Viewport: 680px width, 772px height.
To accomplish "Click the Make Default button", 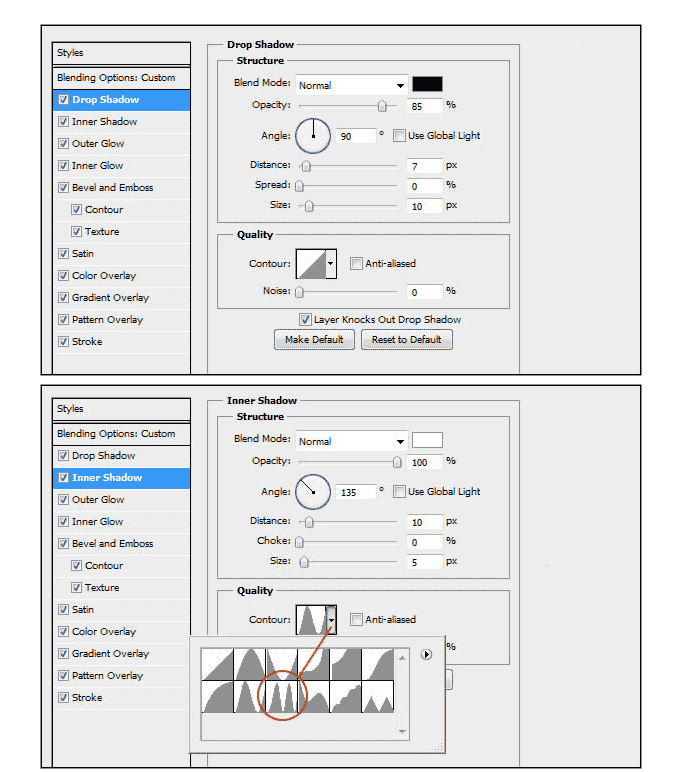I will 314,340.
